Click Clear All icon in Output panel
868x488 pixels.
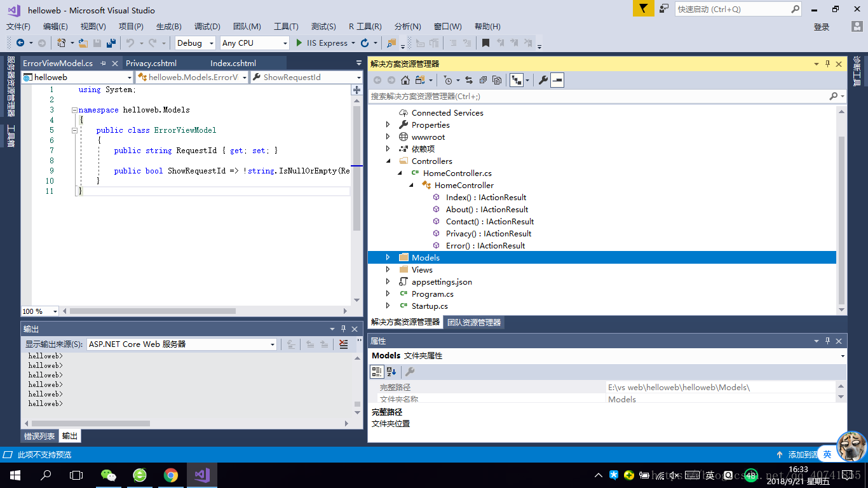(x=344, y=344)
